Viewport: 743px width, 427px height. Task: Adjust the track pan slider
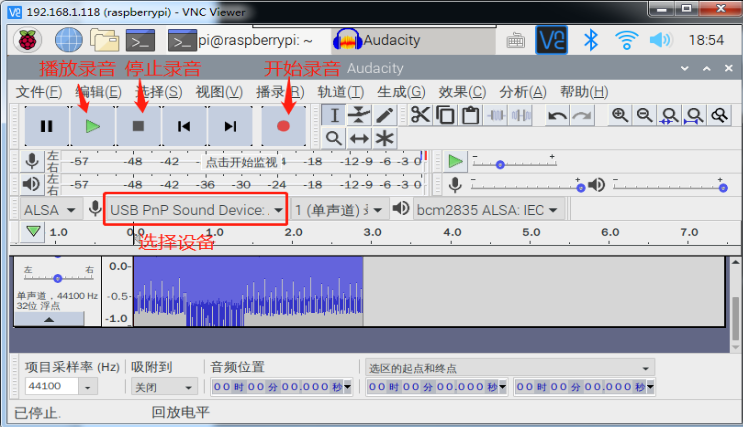(58, 277)
